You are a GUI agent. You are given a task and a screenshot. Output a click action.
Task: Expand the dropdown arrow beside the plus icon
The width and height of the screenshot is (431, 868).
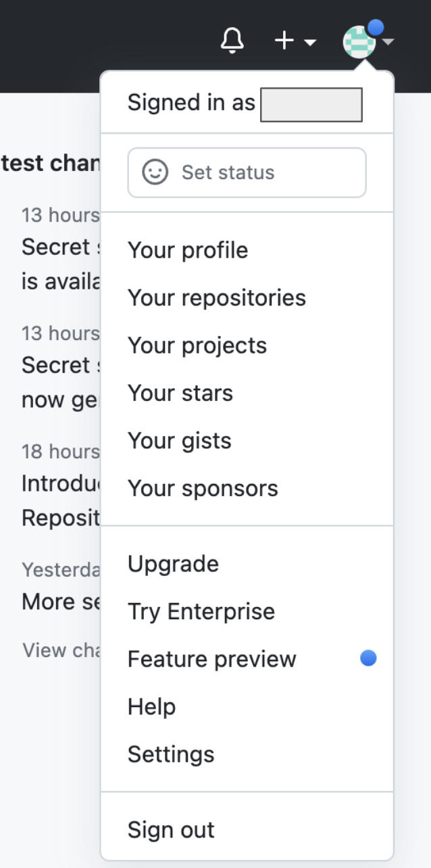click(310, 42)
